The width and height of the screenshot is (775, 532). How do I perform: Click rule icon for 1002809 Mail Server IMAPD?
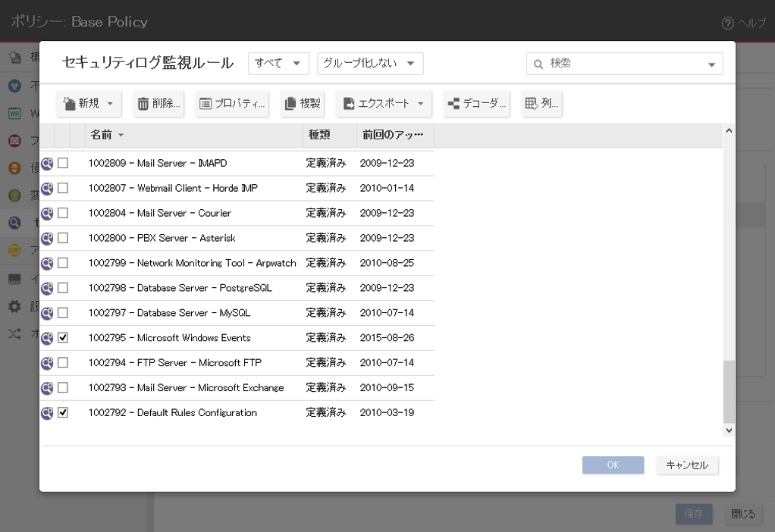click(x=47, y=163)
